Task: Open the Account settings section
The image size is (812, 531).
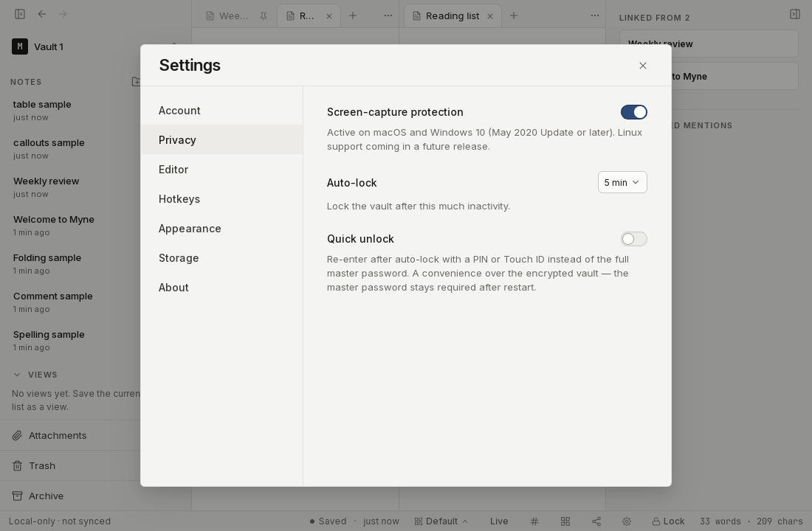Action: (221, 110)
